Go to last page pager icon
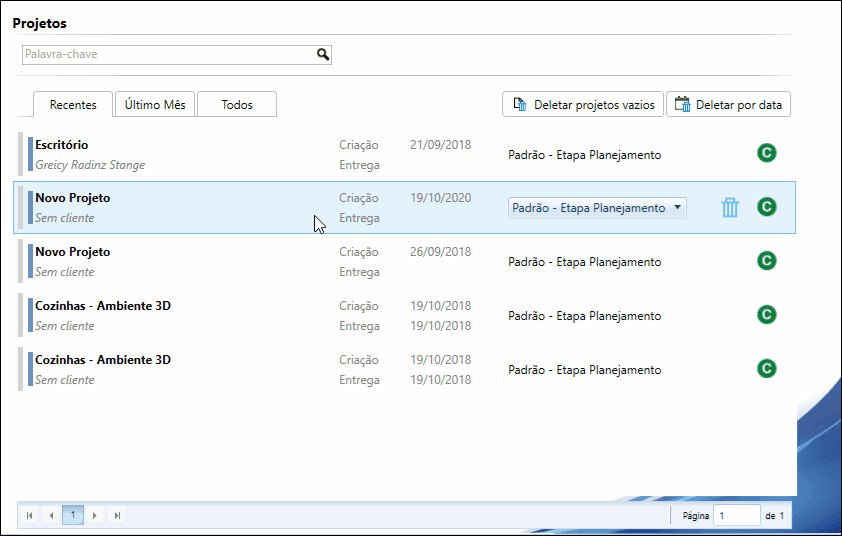The height and width of the screenshot is (536, 842). click(x=117, y=516)
